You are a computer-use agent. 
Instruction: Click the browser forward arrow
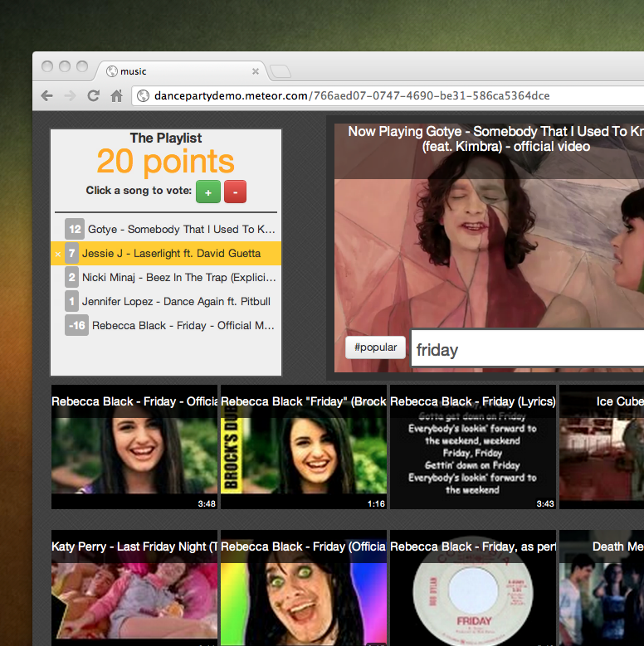[x=71, y=96]
